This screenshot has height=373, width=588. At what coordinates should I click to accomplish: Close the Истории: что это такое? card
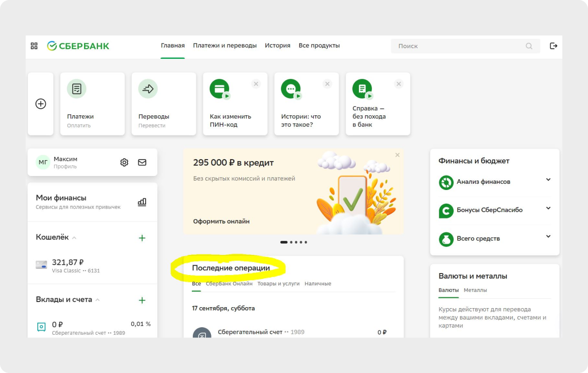coord(327,84)
